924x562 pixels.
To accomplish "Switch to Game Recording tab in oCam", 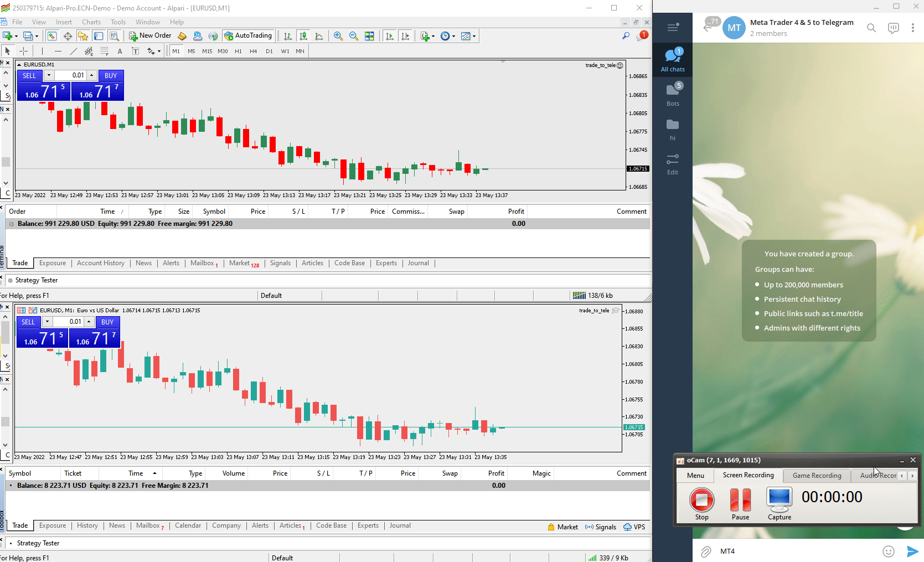I will [x=817, y=475].
